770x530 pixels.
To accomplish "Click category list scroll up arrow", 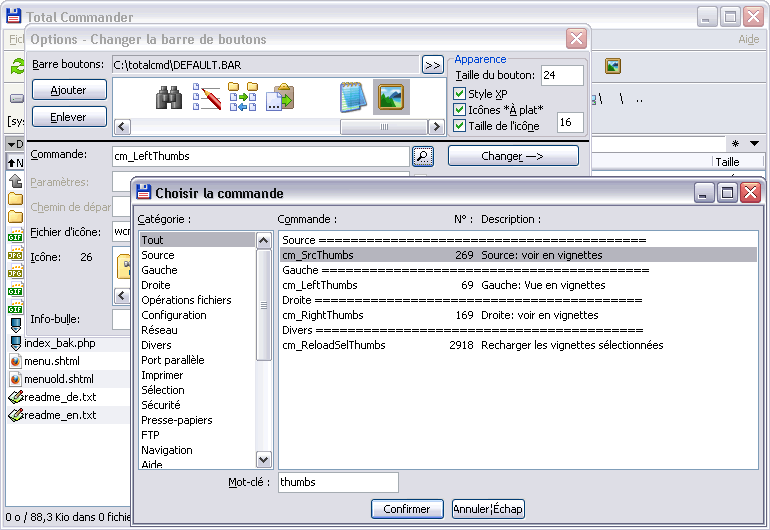I will point(264,240).
